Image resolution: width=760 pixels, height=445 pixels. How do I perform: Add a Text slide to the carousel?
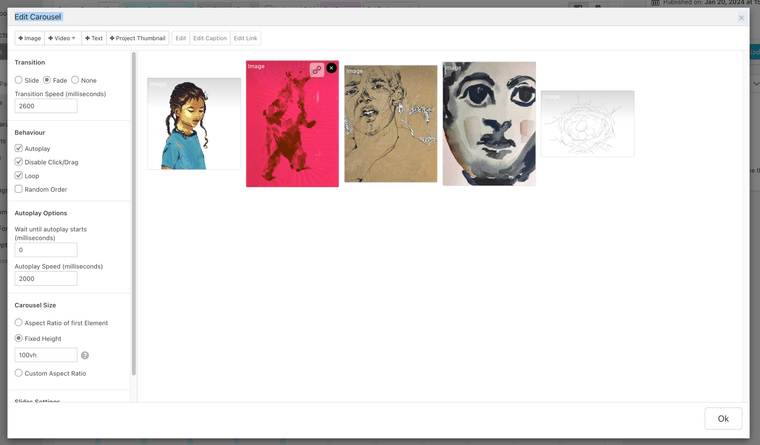click(94, 38)
